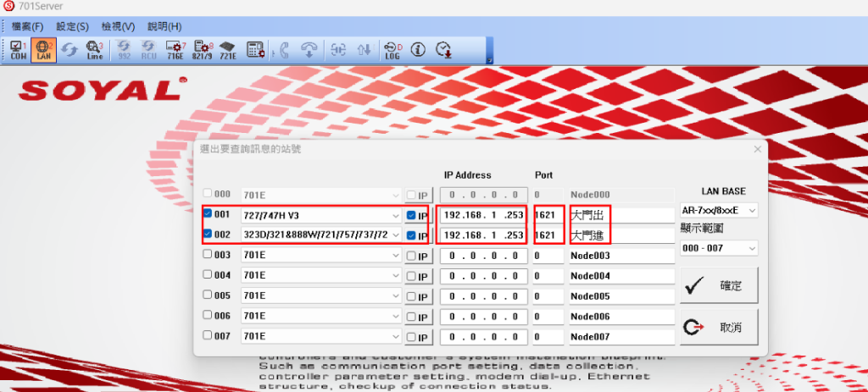
Task: Click the Node003 name field
Action: [621, 256]
